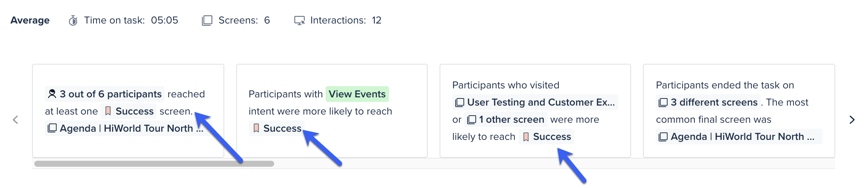Click the User Testing and Customer Ex... screen tag
This screenshot has width=868, height=188.
(535, 103)
